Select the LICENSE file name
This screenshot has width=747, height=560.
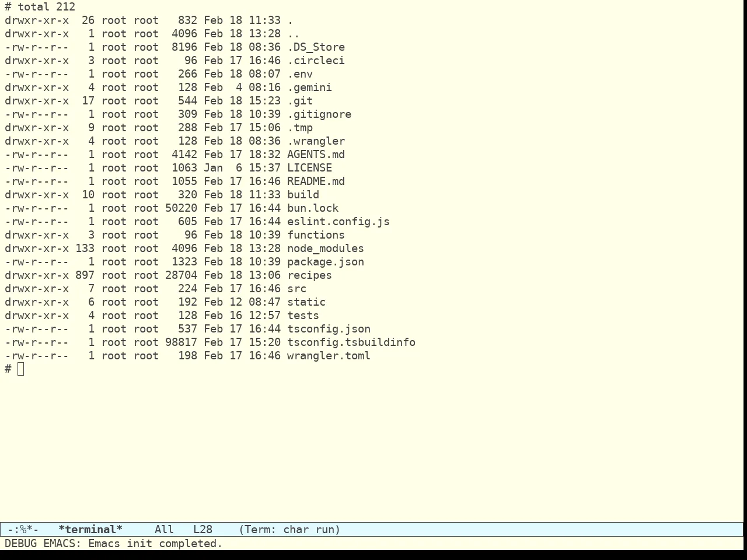tap(309, 168)
